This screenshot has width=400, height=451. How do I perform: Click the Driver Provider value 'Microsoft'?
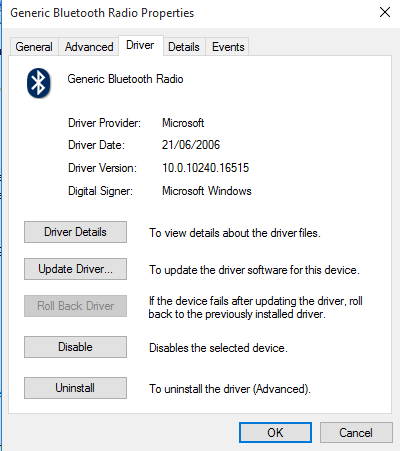[x=183, y=123]
